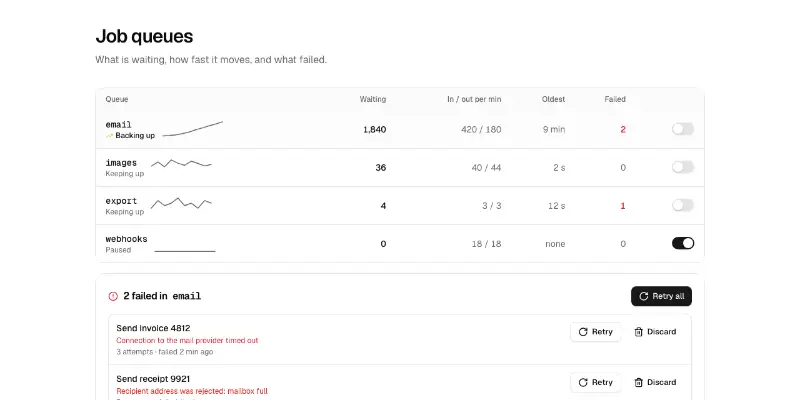Viewport: 800px width, 400px height.
Task: Click the Paused status under webhooks
Action: pos(118,250)
